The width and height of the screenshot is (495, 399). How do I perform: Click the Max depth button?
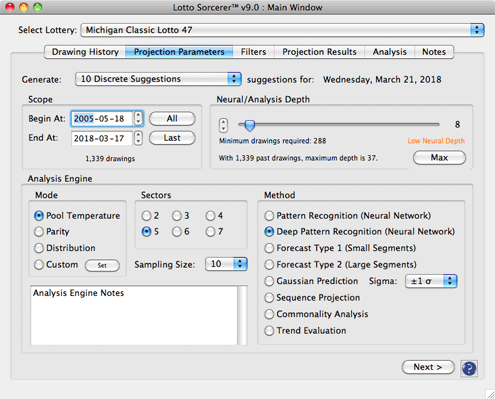(439, 157)
